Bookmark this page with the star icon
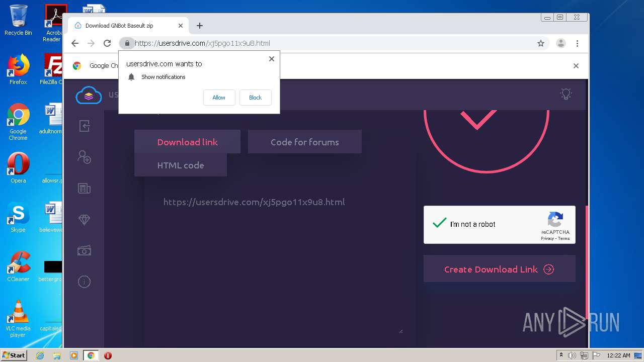Image resolution: width=644 pixels, height=362 pixels. click(x=541, y=43)
